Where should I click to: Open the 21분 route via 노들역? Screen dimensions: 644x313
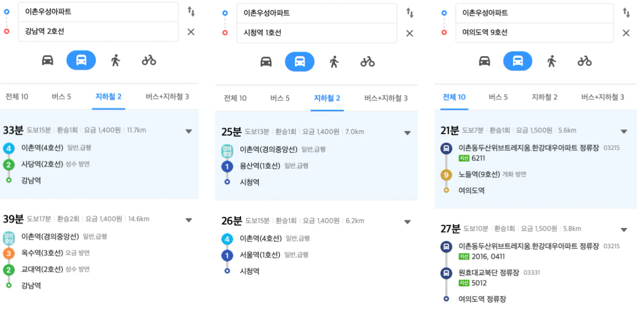(x=536, y=159)
